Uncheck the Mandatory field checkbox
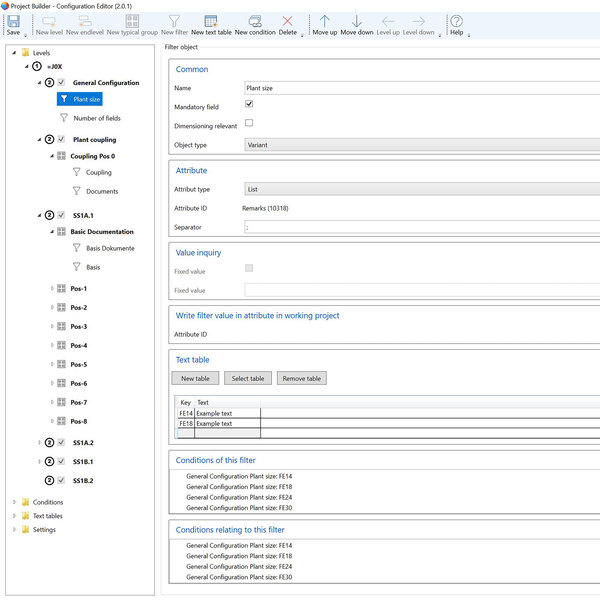The image size is (600, 600). coord(249,104)
